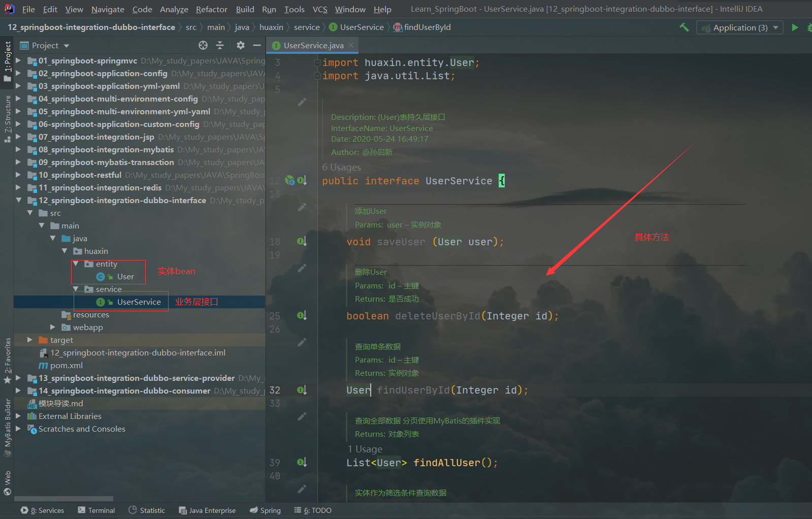Select the resources folder
Image resolution: width=812 pixels, height=519 pixels.
click(90, 314)
